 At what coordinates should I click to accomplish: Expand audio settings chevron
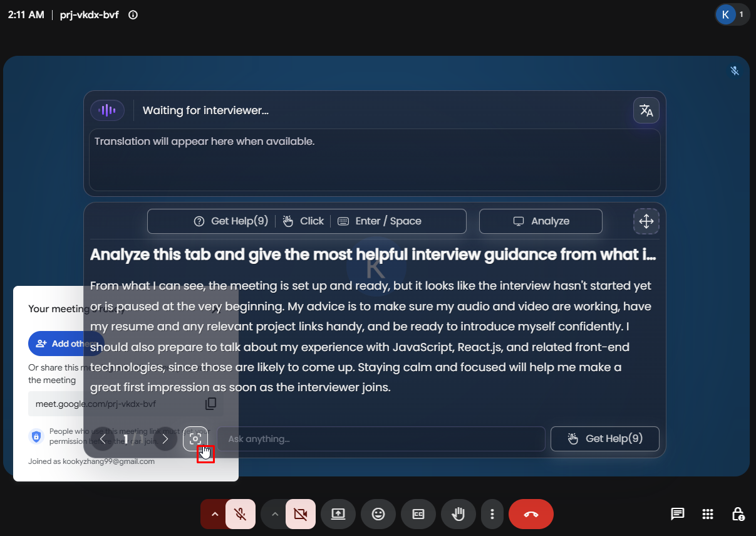[214, 515]
